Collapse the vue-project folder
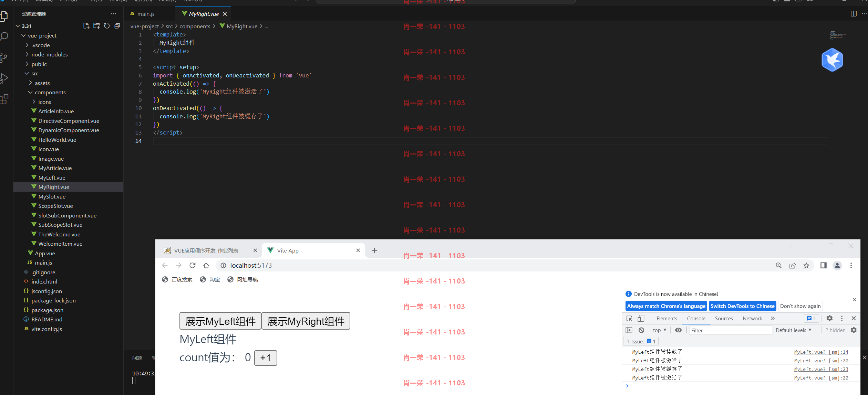The height and width of the screenshot is (395, 868). (23, 35)
